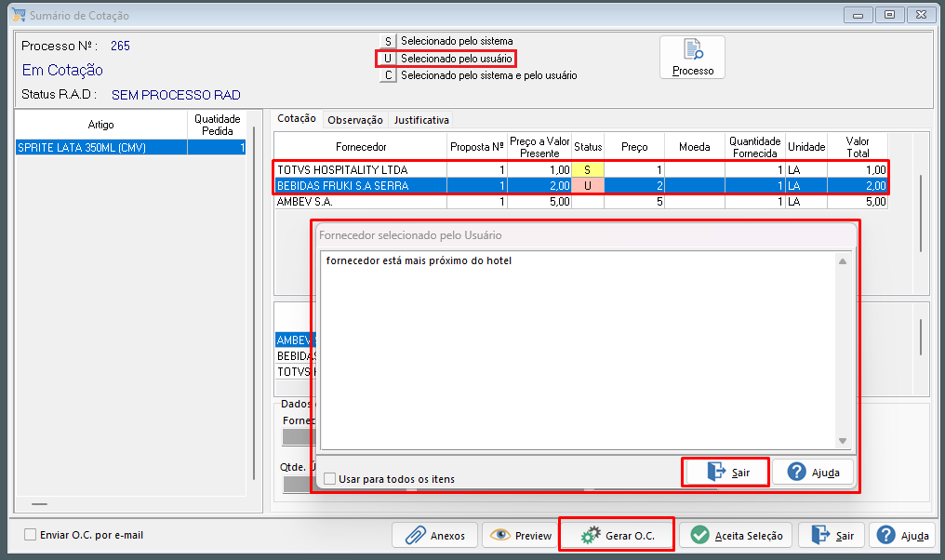Select the AMBEV S.A. supplier row
The height and width of the screenshot is (560, 945).
click(x=581, y=201)
